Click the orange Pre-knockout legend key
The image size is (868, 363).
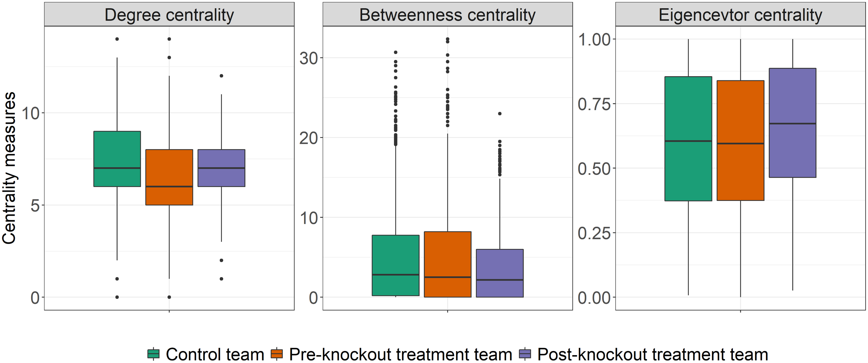tap(277, 354)
